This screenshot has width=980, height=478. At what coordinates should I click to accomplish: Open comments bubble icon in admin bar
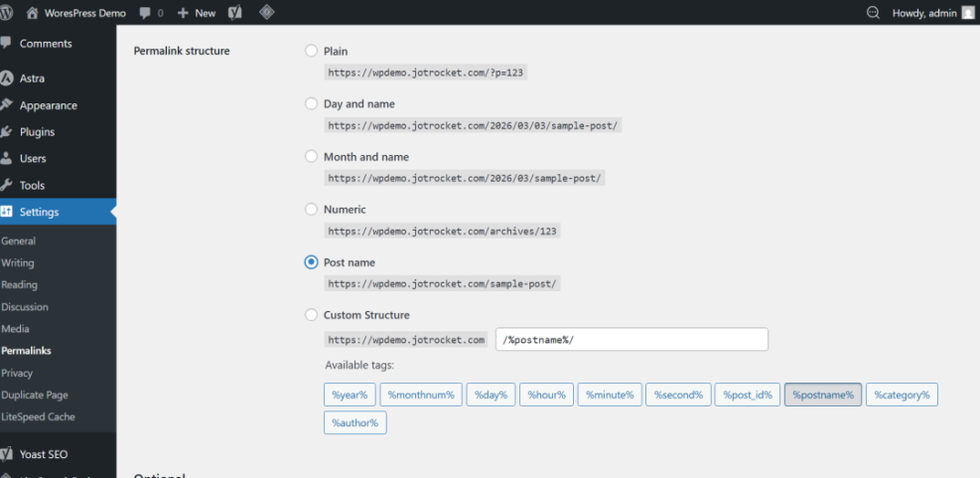(145, 13)
